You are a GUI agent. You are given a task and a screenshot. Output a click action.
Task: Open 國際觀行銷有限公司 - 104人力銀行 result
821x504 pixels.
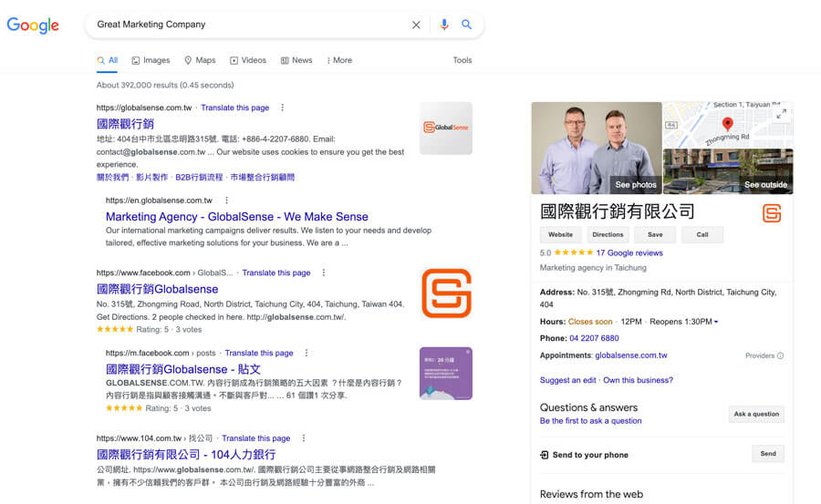pyautogui.click(x=186, y=454)
